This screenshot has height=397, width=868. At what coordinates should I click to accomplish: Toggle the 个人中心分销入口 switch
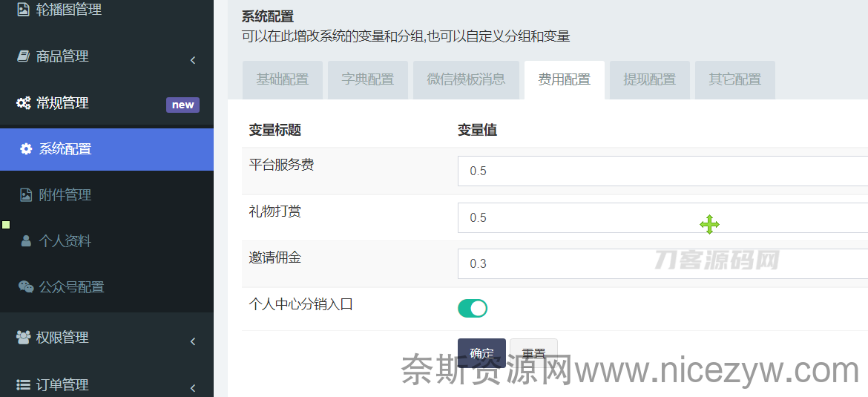472,309
